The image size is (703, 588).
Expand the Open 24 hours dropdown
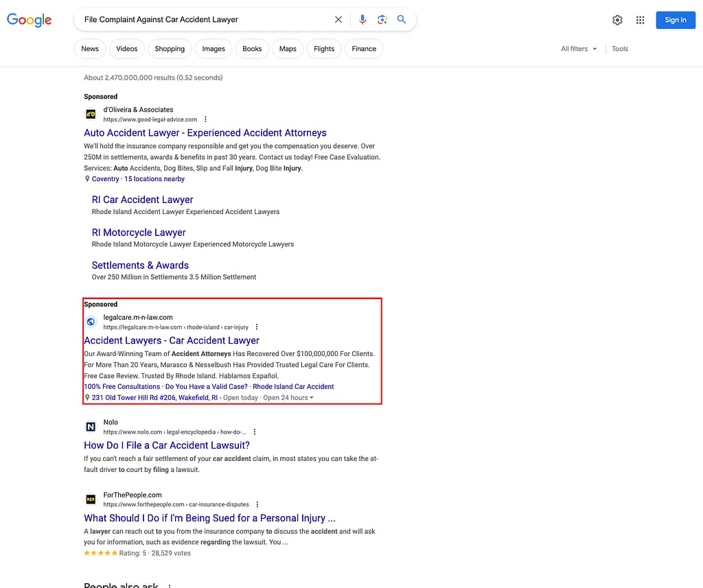(x=288, y=398)
